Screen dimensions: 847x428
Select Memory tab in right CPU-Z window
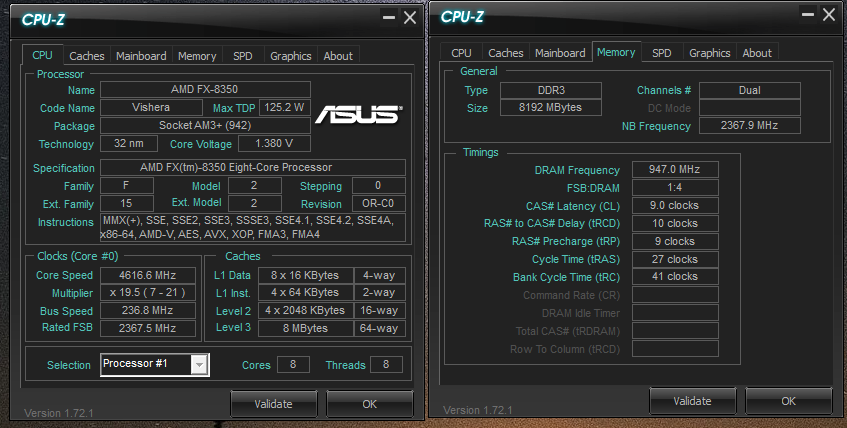tap(616, 52)
